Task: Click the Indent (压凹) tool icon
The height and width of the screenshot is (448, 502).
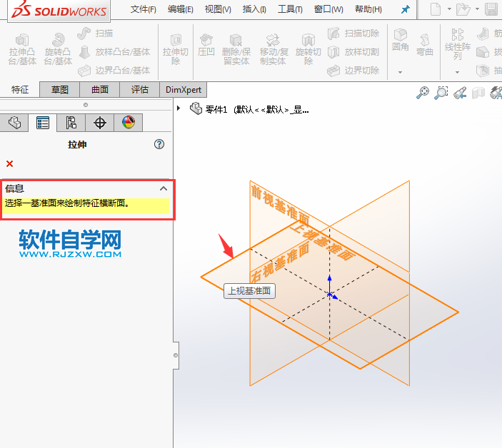Action: [x=206, y=40]
